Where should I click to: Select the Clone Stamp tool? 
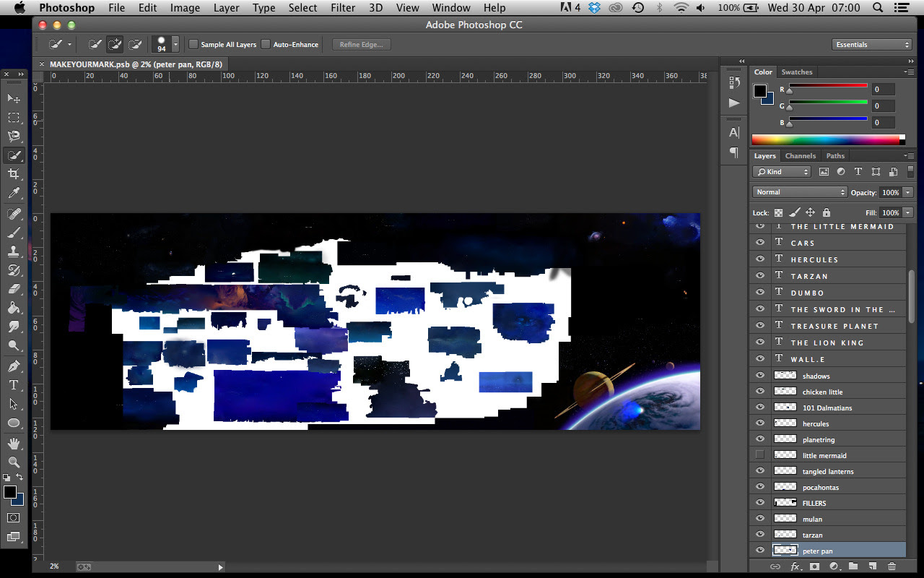[14, 251]
